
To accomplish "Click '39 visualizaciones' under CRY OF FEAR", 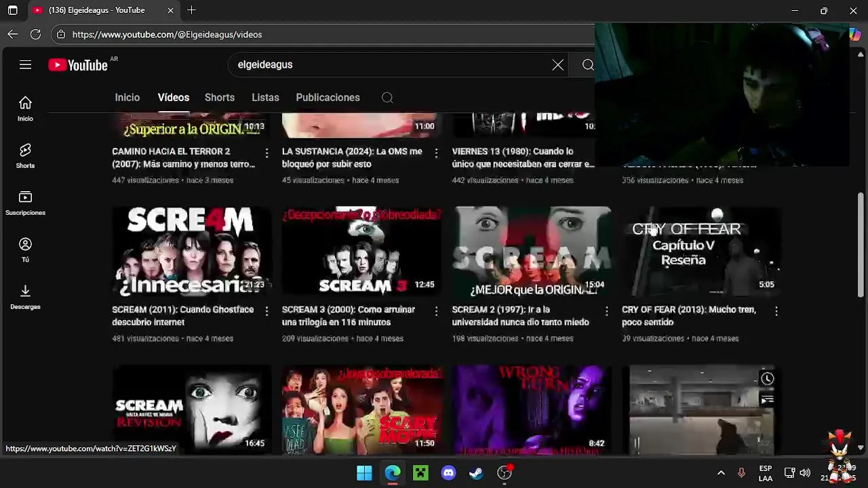I will (653, 338).
